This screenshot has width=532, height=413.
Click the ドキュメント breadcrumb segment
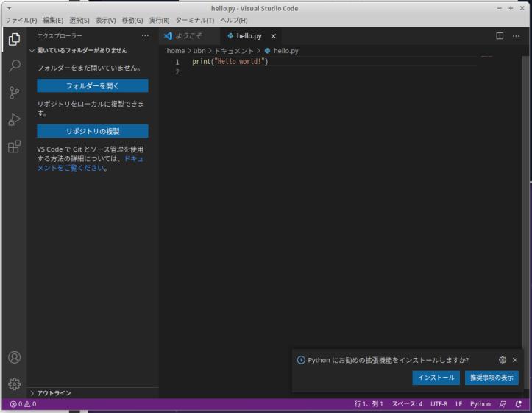coord(234,51)
